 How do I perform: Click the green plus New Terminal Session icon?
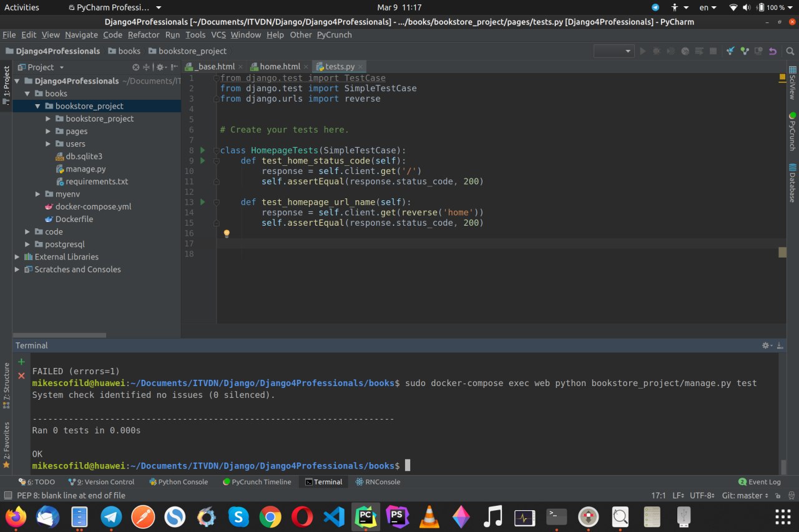click(21, 362)
